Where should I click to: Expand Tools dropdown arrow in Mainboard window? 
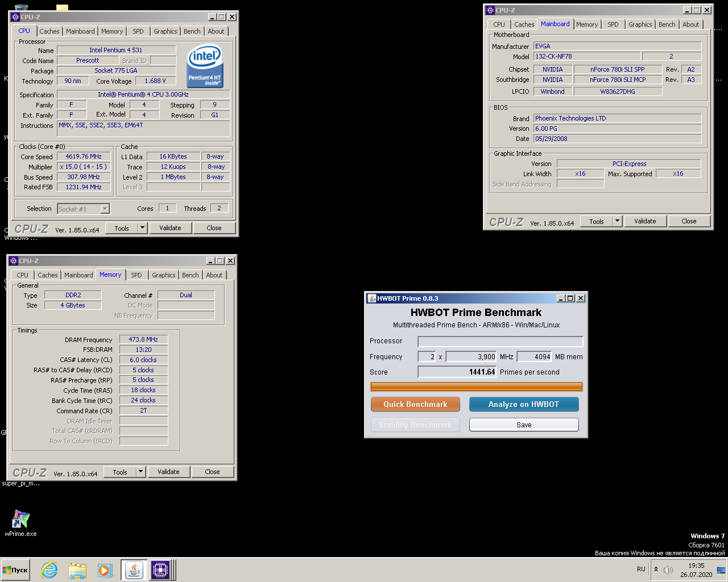click(x=618, y=221)
